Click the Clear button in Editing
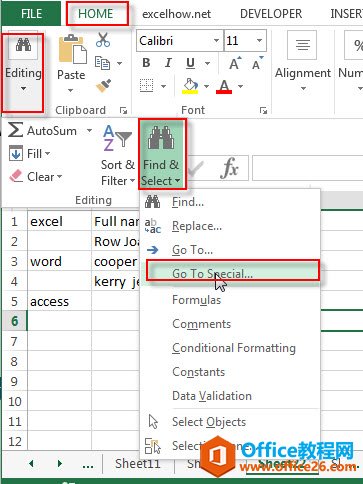This screenshot has height=484, width=363. pos(36,177)
